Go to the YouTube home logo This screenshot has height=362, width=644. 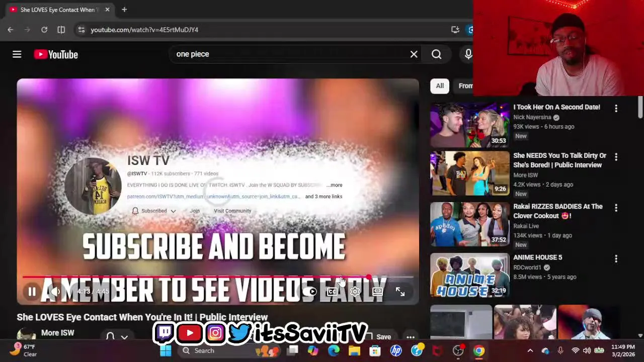[x=56, y=54]
